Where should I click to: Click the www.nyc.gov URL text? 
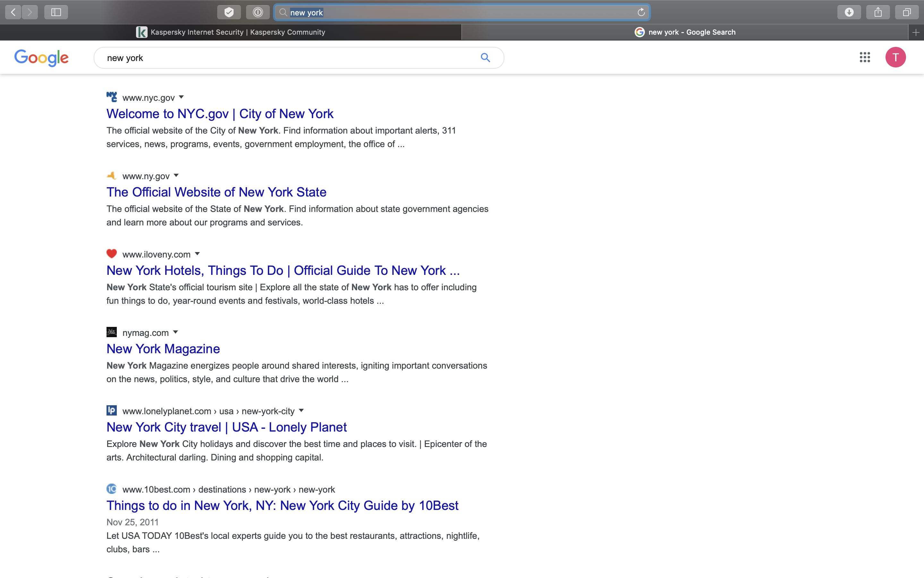click(x=149, y=98)
